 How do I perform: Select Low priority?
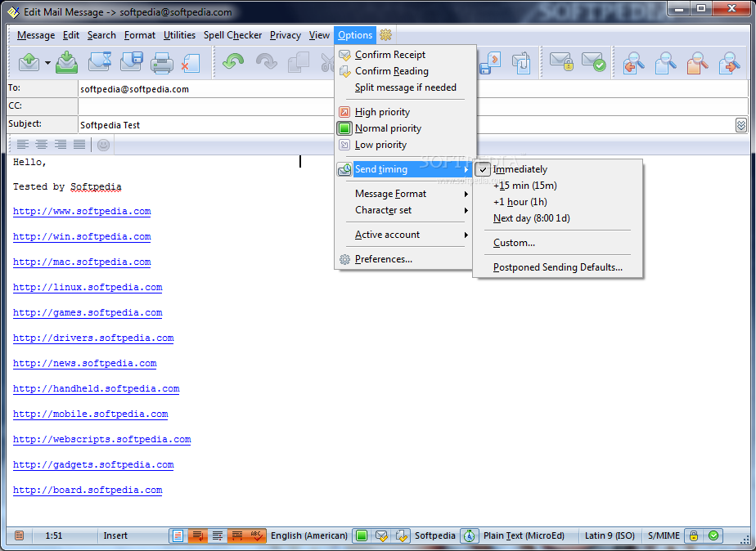[403, 145]
